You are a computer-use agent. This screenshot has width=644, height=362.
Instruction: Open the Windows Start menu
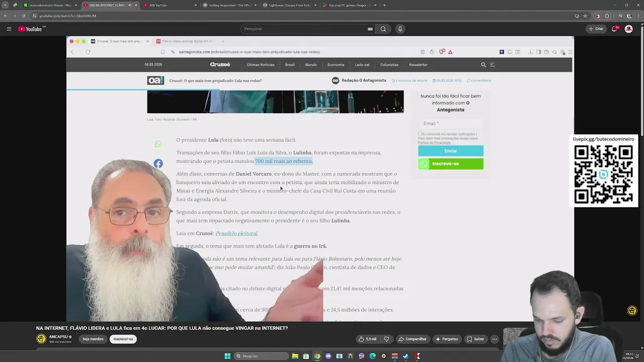pyautogui.click(x=227, y=356)
